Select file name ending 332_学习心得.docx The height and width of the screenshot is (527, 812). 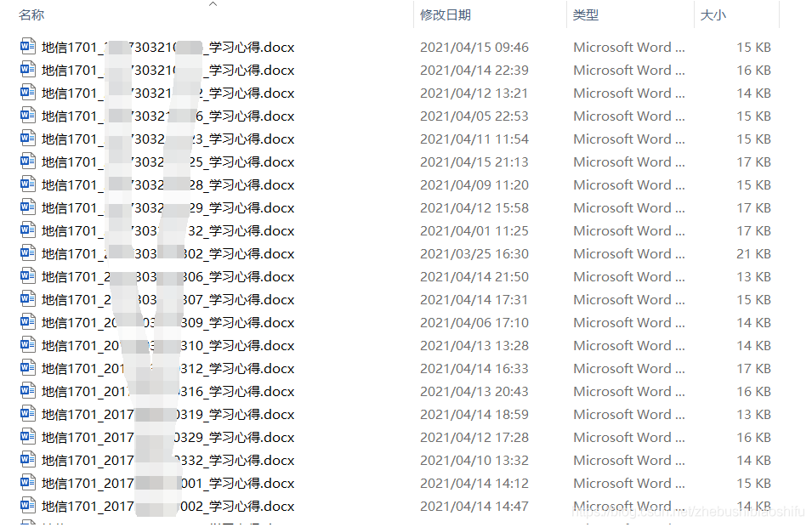(x=168, y=460)
